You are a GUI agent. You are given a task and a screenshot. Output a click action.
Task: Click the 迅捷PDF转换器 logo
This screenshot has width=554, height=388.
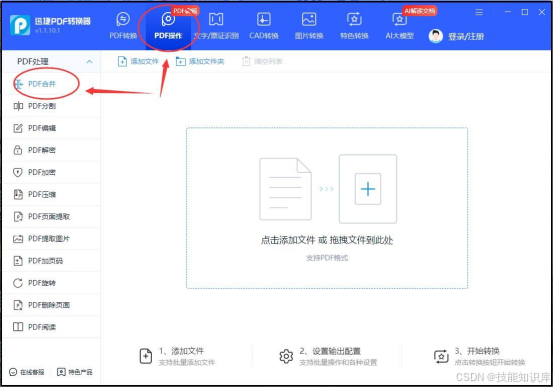click(x=20, y=25)
